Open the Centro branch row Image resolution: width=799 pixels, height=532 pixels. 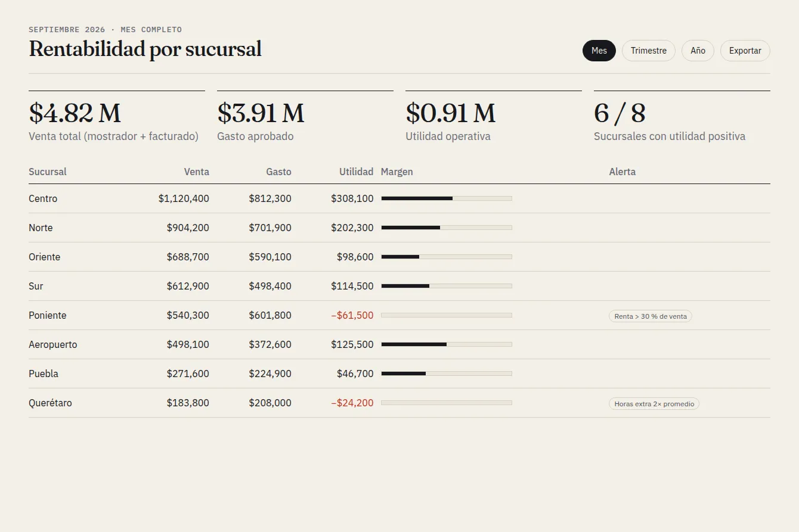399,198
